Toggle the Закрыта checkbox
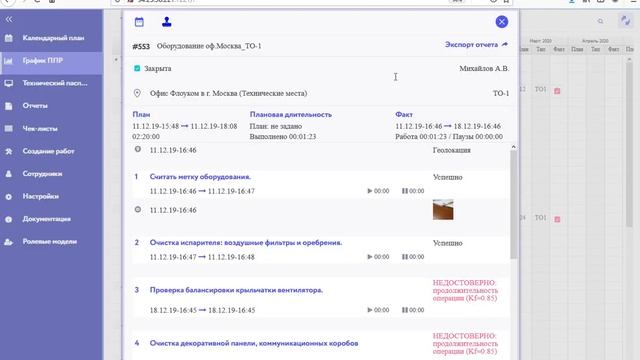Image resolution: width=640 pixels, height=360 pixels. click(x=137, y=68)
